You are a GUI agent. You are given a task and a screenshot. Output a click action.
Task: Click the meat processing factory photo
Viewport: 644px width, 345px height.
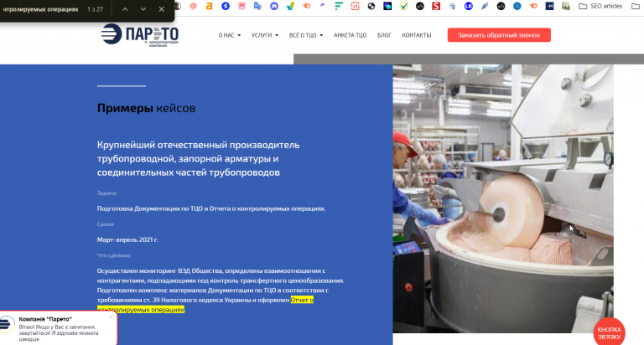503,198
